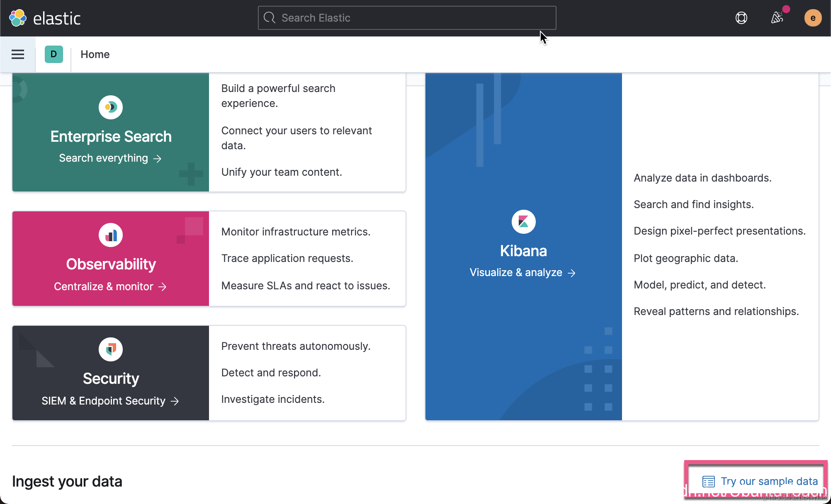Click the sample data table icon
831x504 pixels.
tap(708, 482)
